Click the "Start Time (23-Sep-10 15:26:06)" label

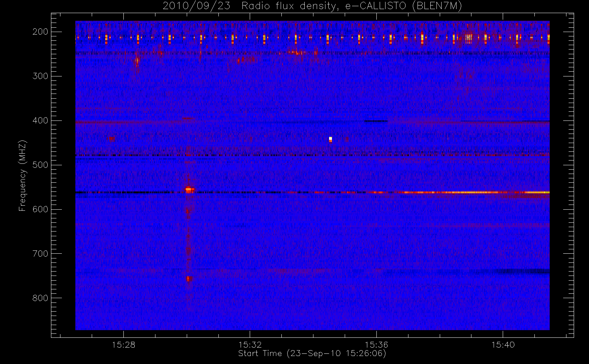312,353
